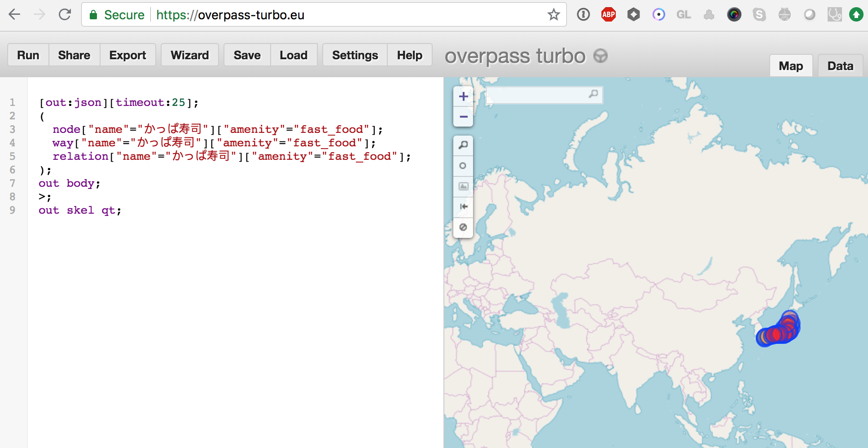Open the Export dialog

tap(128, 55)
